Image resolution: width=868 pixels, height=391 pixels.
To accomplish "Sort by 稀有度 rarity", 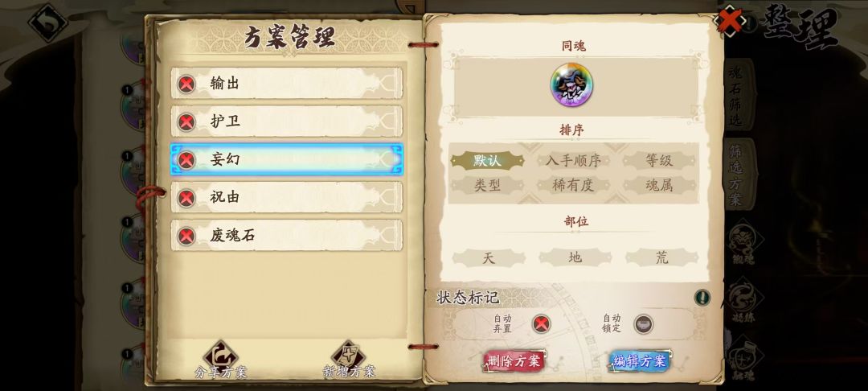I will pyautogui.click(x=574, y=185).
